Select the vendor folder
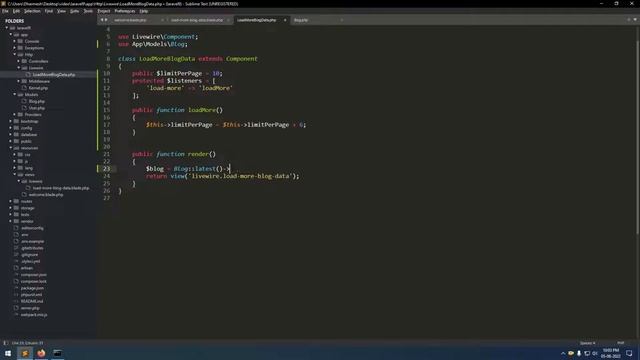The image size is (640, 360). pyautogui.click(x=27, y=221)
